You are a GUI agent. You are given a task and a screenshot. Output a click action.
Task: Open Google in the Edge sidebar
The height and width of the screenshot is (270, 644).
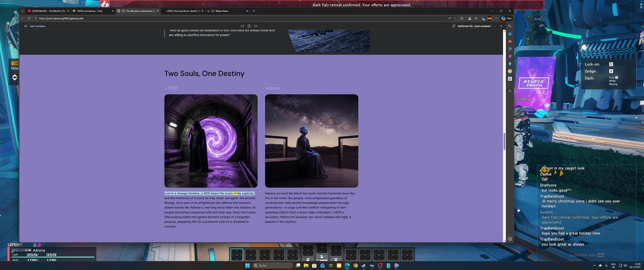coord(510,71)
